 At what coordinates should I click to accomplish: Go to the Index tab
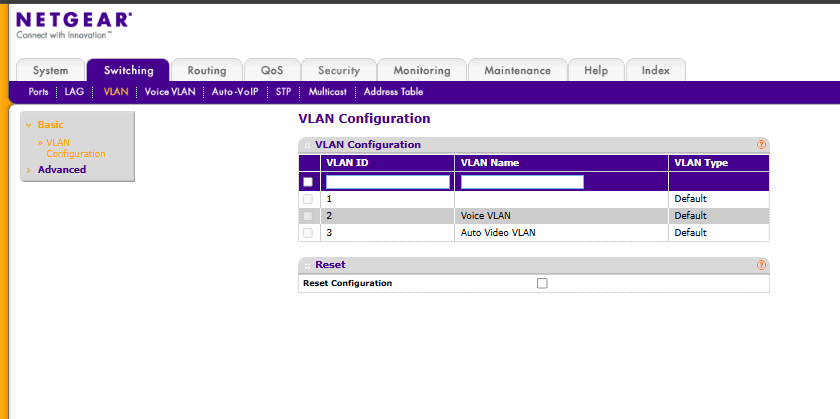coord(656,70)
